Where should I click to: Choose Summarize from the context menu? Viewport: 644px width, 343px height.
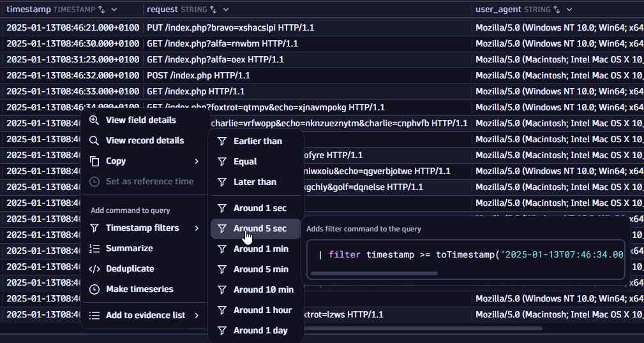145,249
